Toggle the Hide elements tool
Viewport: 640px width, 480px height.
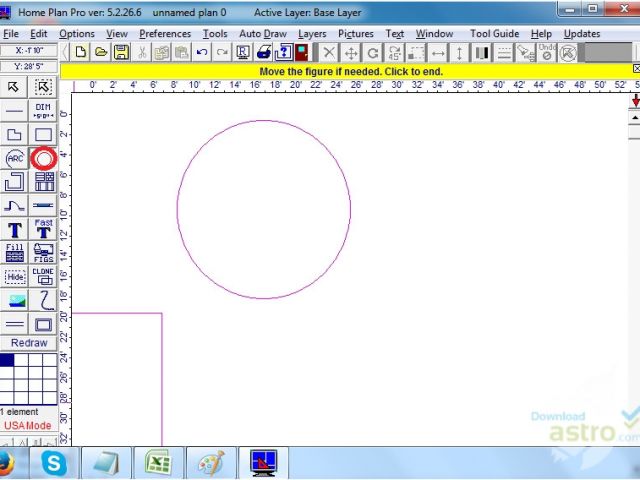click(15, 276)
